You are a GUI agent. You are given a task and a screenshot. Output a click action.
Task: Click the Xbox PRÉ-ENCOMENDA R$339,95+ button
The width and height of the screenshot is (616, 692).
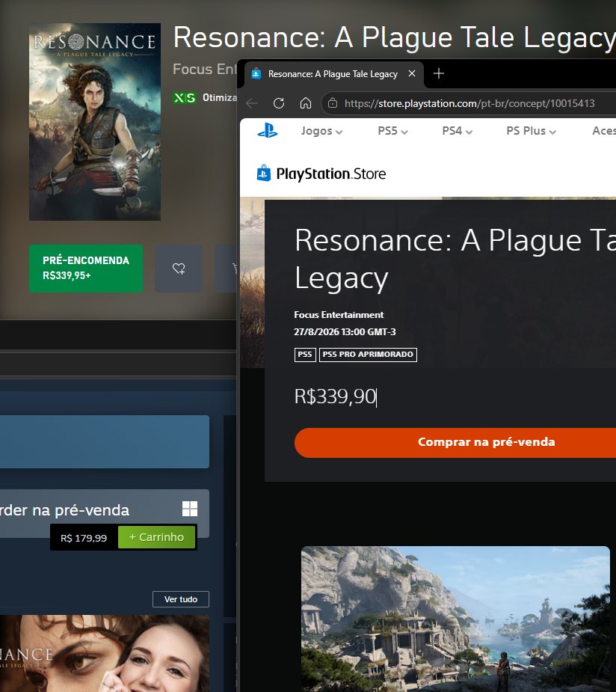[x=86, y=269]
